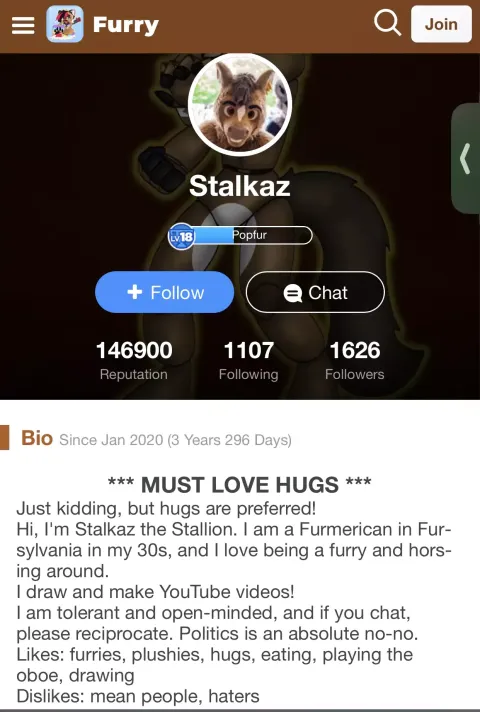Screen dimensions: 480x712
Task: Follow Stalkaz
Action: point(164,292)
